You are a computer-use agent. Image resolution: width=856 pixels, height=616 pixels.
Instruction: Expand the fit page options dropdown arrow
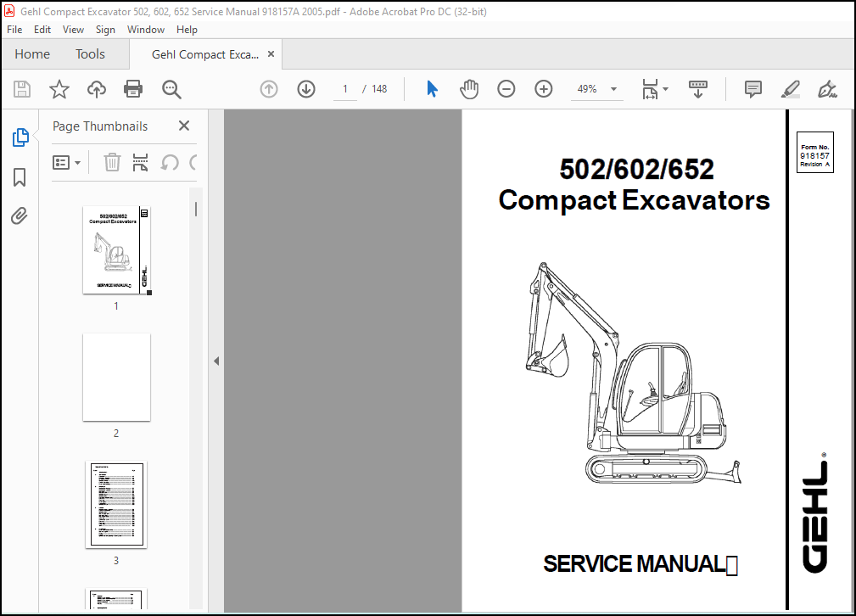point(665,89)
